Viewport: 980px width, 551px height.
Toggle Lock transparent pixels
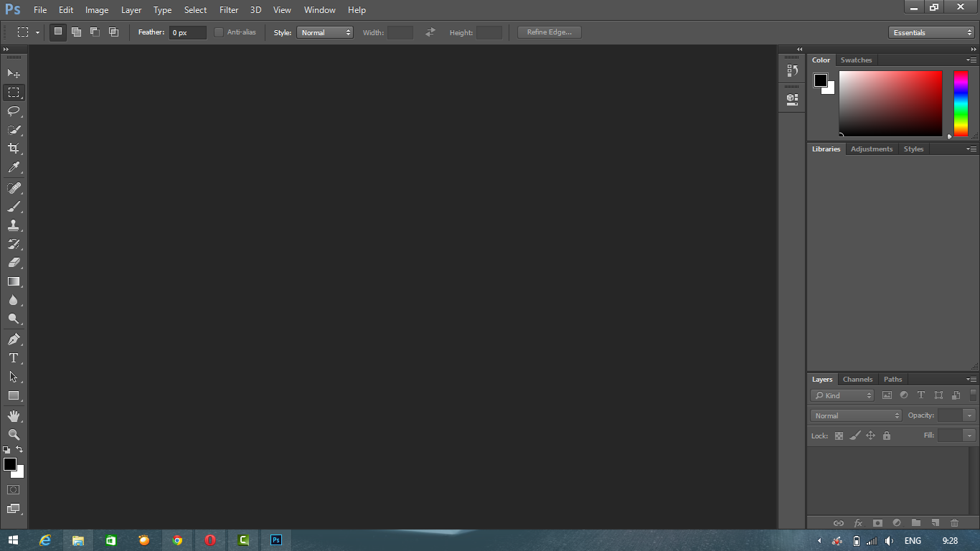pyautogui.click(x=839, y=435)
